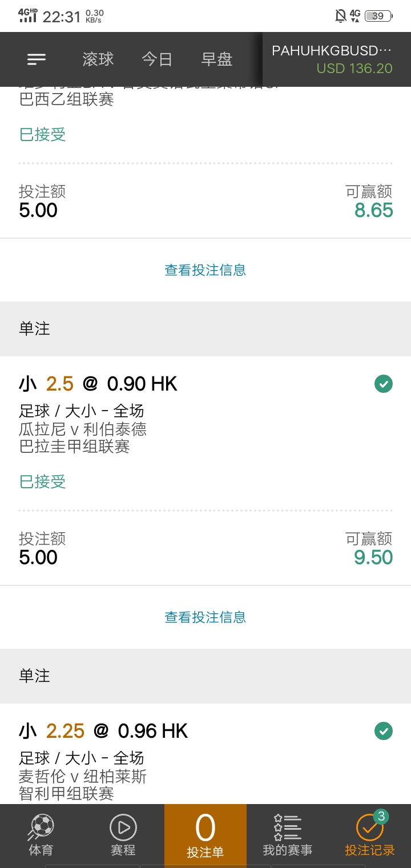This screenshot has width=411, height=868.
Task: Open 赛程 schedule play icon
Action: click(x=123, y=826)
